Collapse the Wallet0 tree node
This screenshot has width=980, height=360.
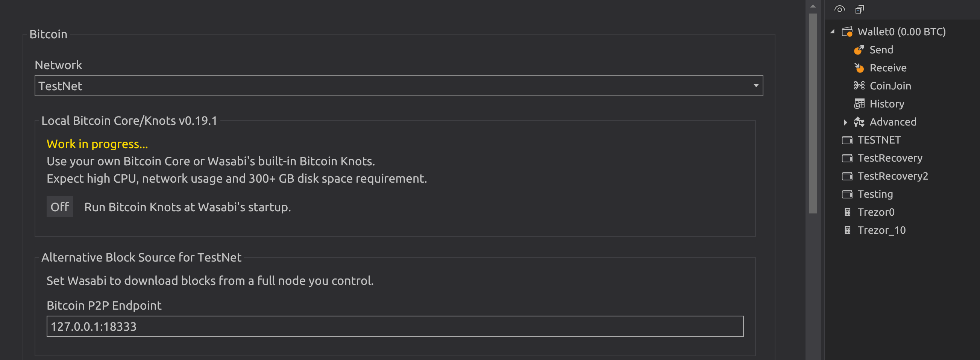point(832,32)
